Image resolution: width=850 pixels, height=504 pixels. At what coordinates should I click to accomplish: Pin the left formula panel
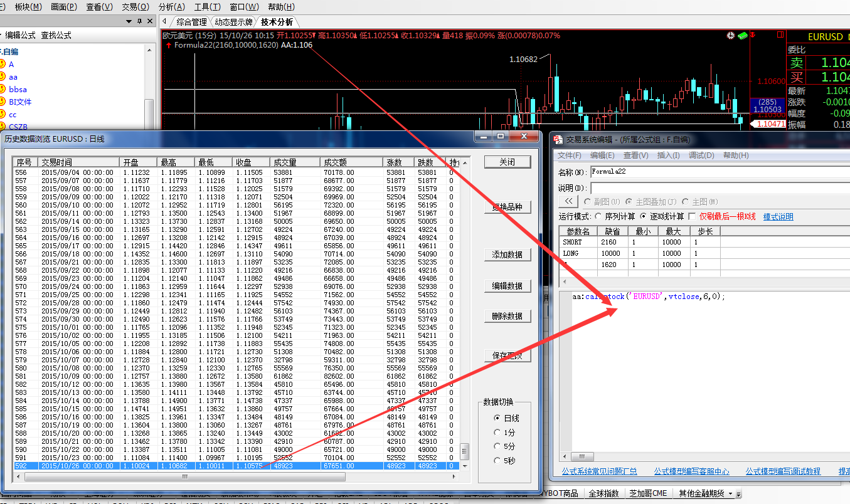(139, 21)
